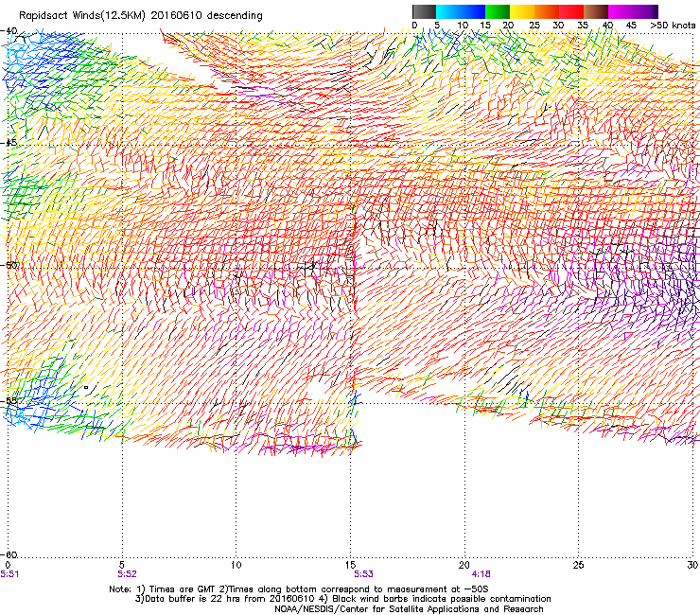The height and width of the screenshot is (615, 700).
Task: Click the green 15-20 knots legend swatch
Action: tap(498, 11)
